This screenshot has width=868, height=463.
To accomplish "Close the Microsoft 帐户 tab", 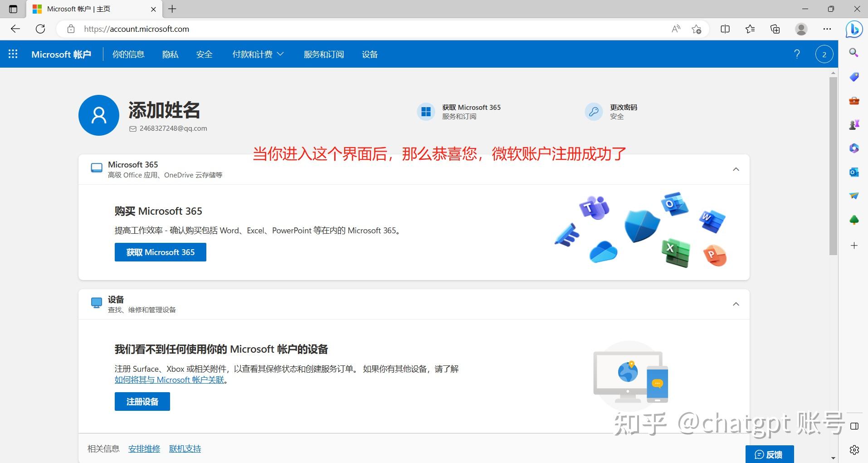I will 153,9.
